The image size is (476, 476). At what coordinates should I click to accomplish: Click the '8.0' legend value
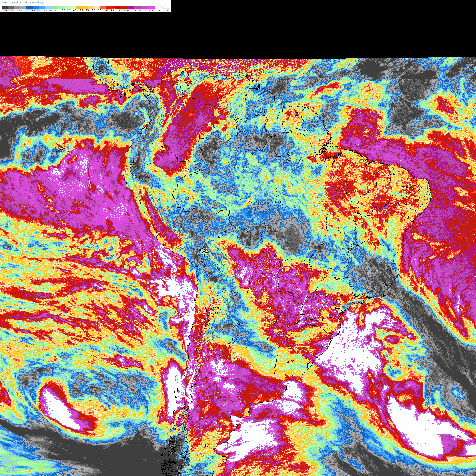point(100,10)
